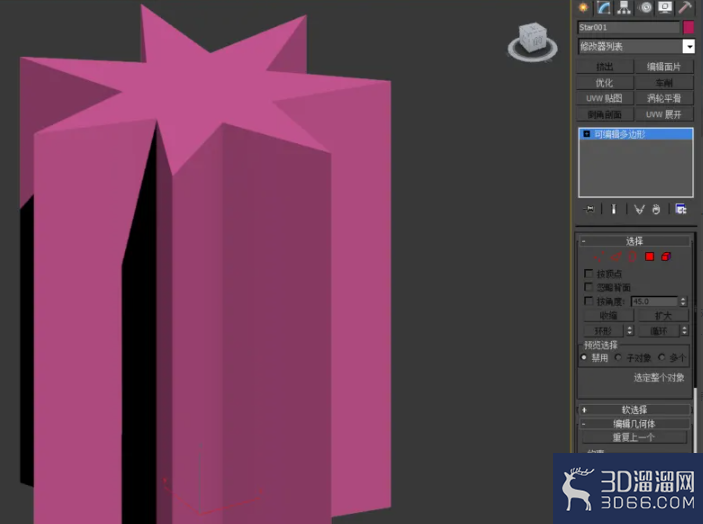Enable 忽略背面 (Ignore Backfacing) checkbox
703x524 pixels.
click(x=589, y=287)
